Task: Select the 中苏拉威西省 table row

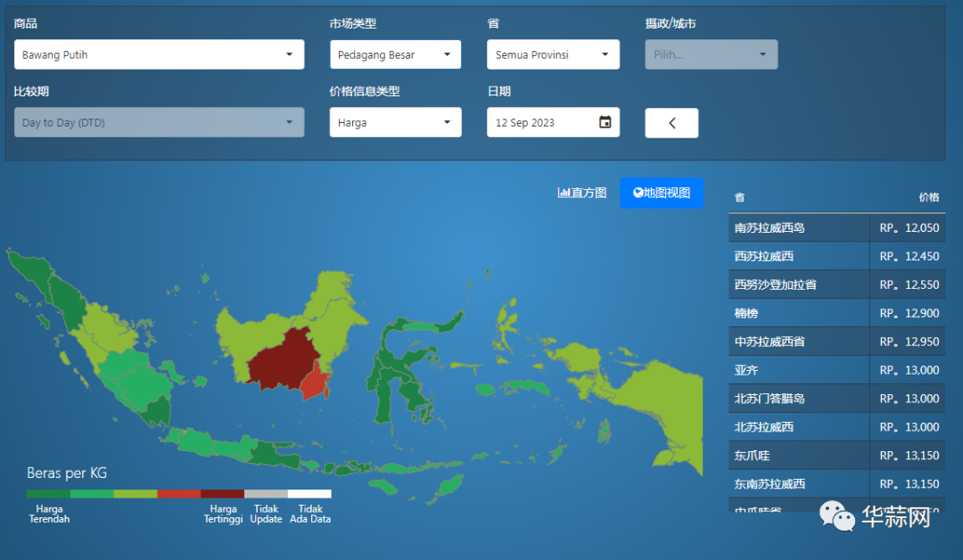Action: [x=836, y=342]
